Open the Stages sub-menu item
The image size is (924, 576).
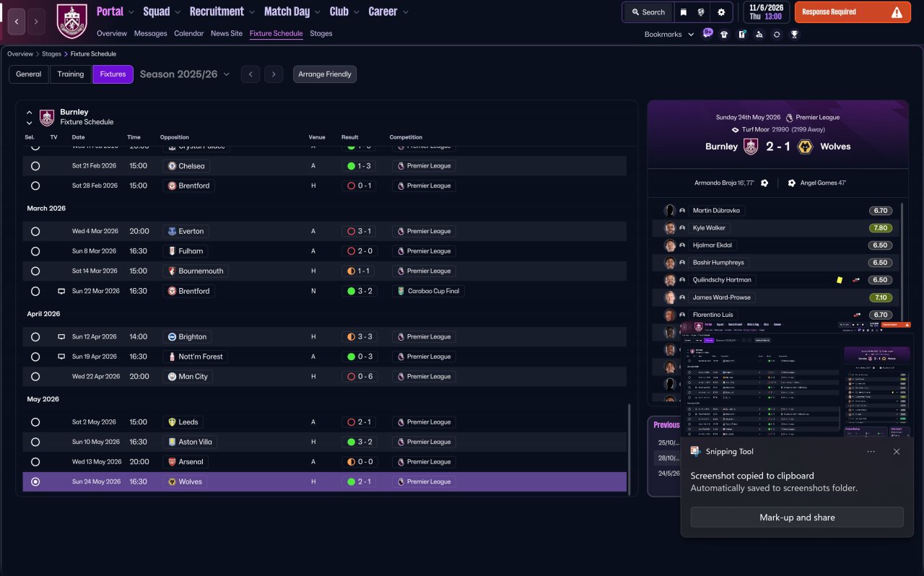click(321, 34)
